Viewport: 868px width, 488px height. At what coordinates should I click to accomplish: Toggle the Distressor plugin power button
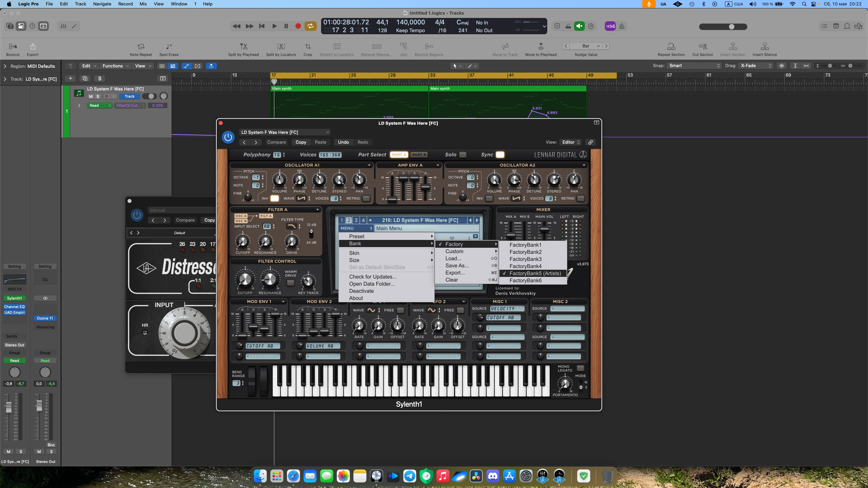click(x=137, y=215)
